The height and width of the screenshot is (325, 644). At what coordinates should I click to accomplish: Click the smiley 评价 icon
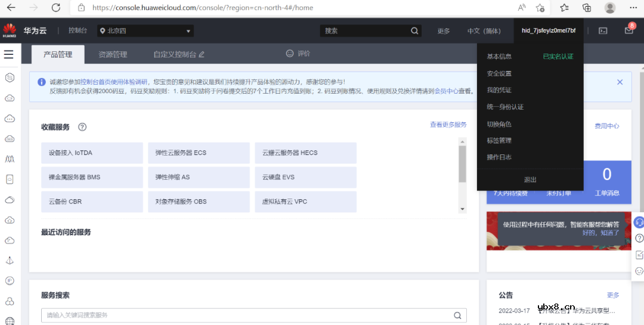(x=290, y=54)
